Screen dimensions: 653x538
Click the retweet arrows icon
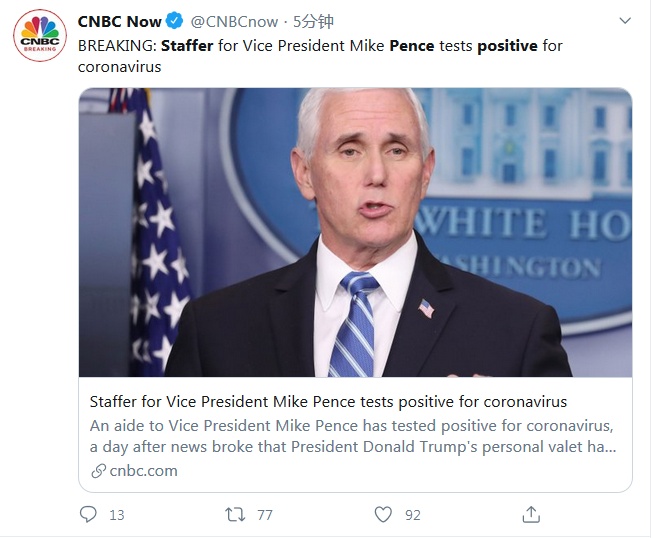[x=235, y=514]
